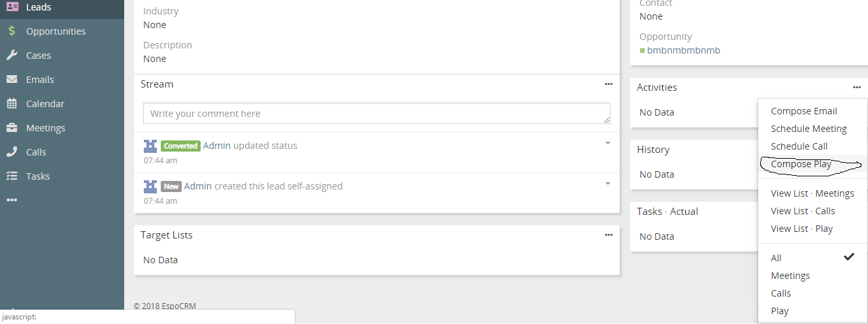868x324 pixels.
Task: Select the All activities filter
Action: click(776, 258)
